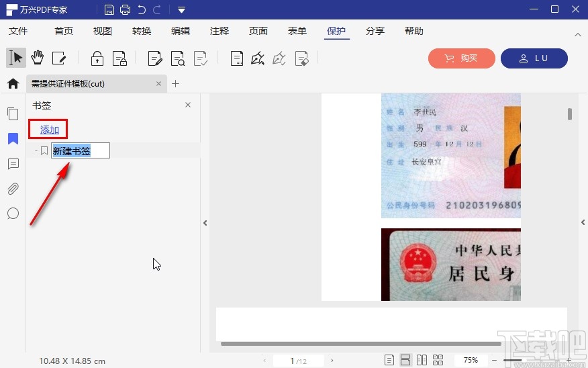588x368 pixels.
Task: Open a new tab with plus button
Action: point(175,84)
